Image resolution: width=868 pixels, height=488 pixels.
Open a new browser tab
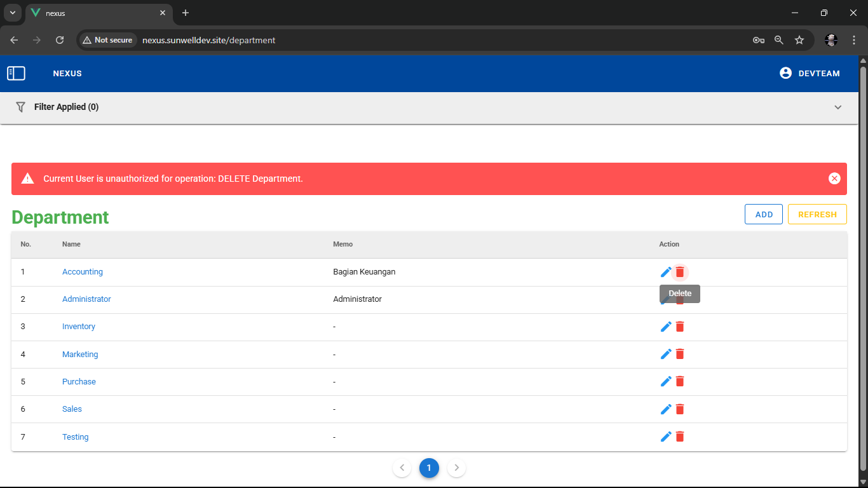[186, 13]
